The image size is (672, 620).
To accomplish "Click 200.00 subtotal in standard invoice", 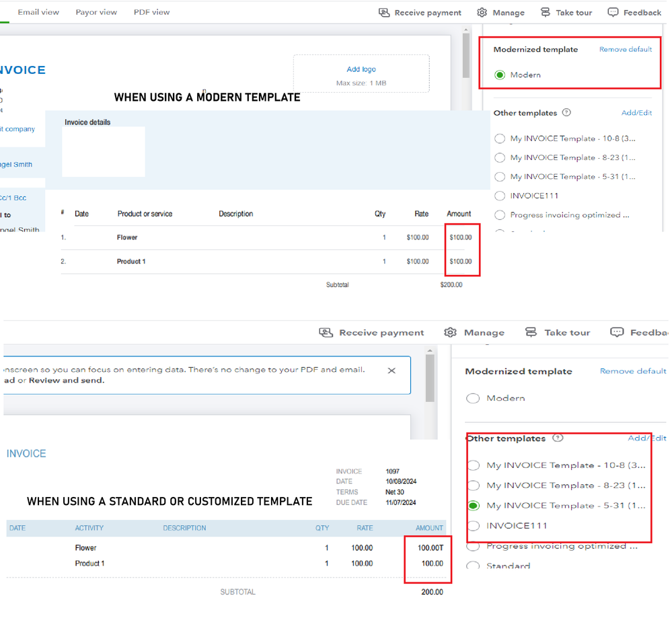I will 433,592.
